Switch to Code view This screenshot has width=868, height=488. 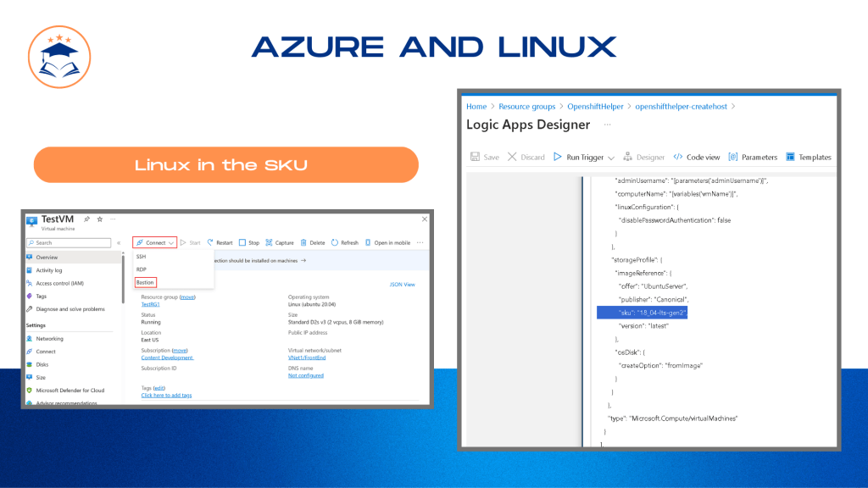[697, 157]
